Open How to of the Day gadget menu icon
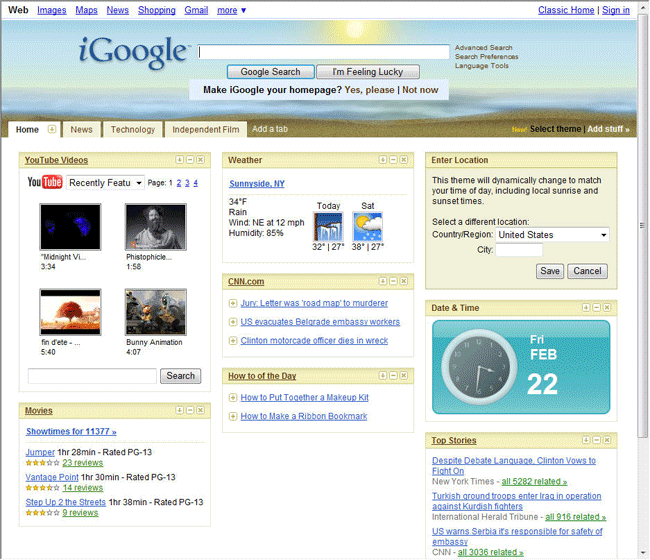The image size is (650, 560). 383,375
